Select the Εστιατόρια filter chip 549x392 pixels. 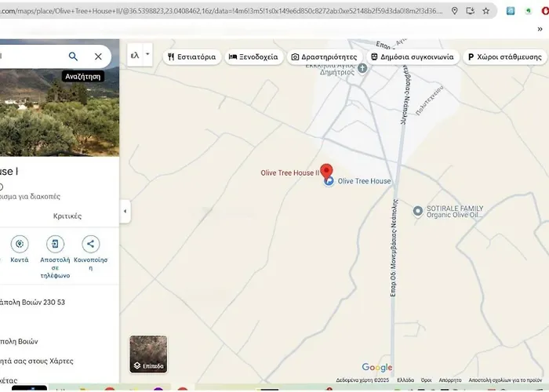tap(191, 57)
